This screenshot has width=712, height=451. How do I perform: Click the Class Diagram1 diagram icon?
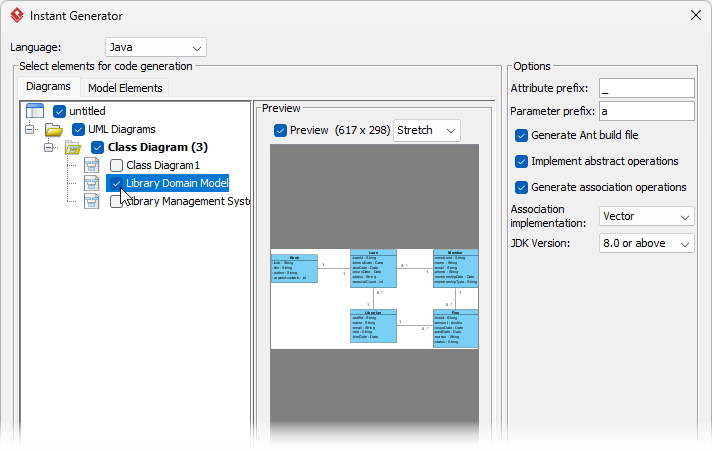pyautogui.click(x=92, y=166)
